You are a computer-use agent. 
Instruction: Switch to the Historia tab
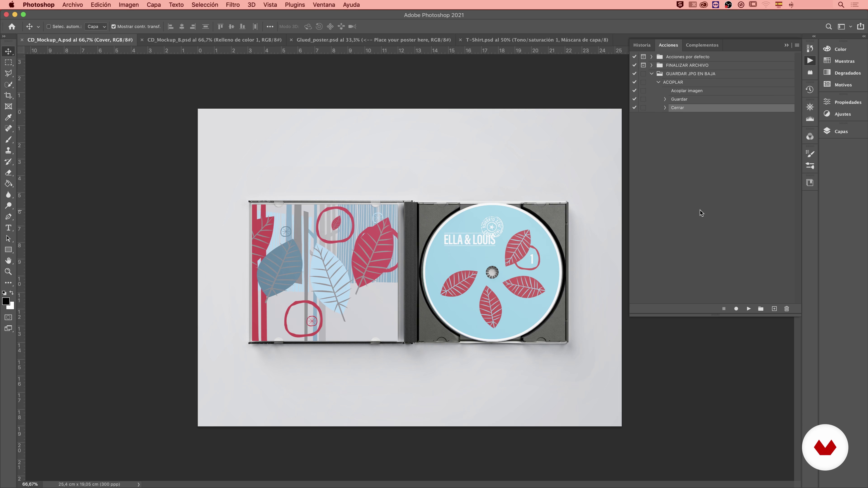[642, 45]
